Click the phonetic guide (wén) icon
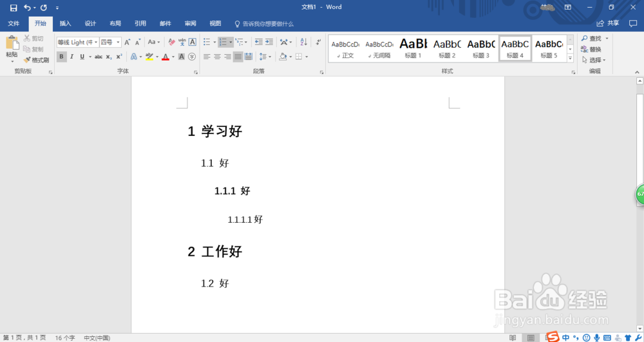The height and width of the screenshot is (342, 644). (182, 42)
